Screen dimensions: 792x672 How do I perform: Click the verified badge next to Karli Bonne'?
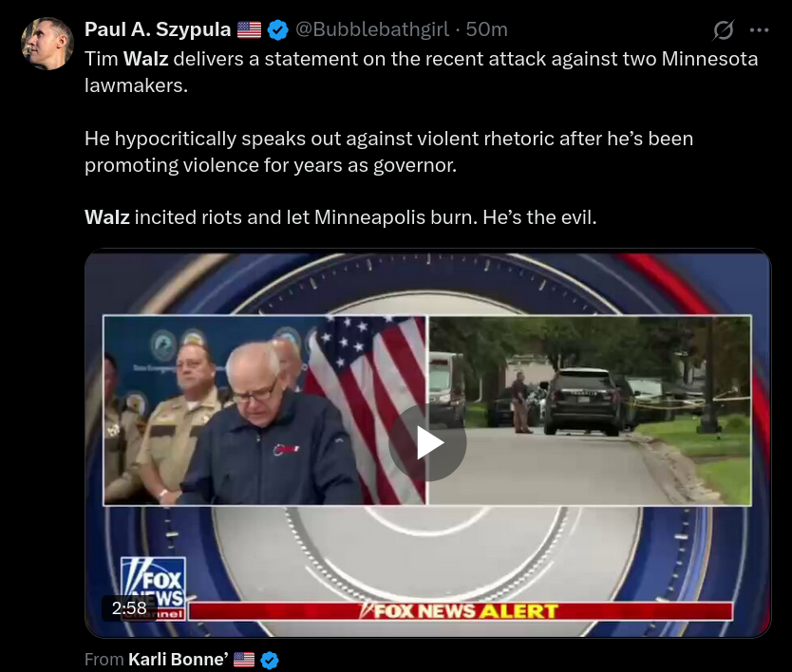click(269, 660)
